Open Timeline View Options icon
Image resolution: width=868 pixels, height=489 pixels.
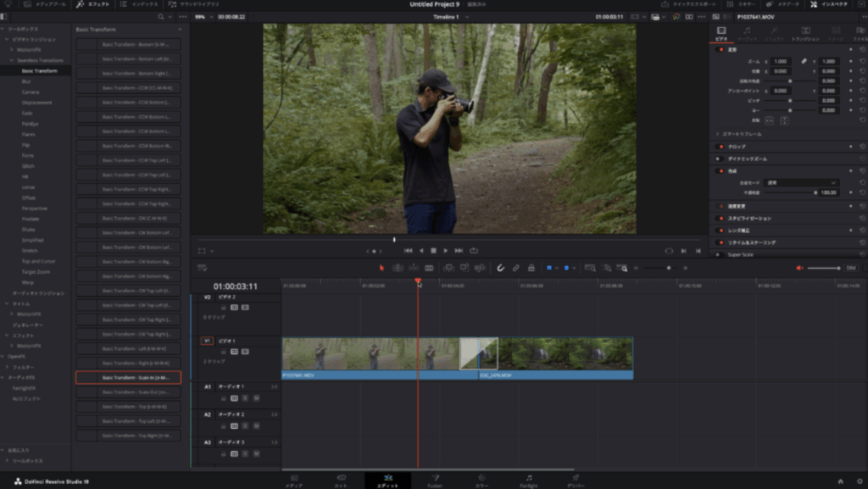202,269
